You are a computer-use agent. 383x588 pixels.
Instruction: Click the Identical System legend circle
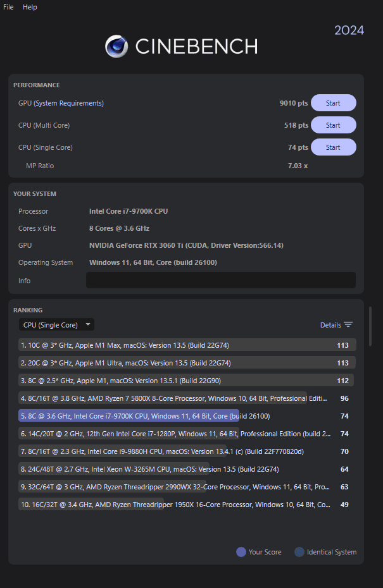(x=299, y=552)
